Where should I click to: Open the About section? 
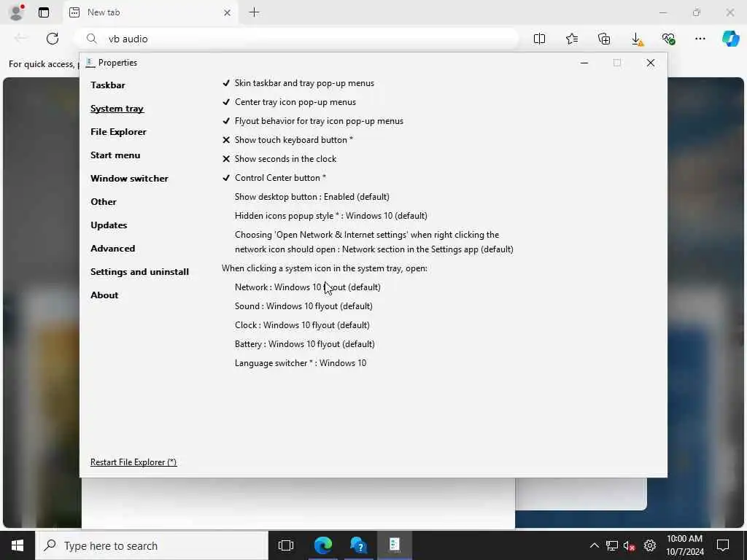pyautogui.click(x=104, y=295)
